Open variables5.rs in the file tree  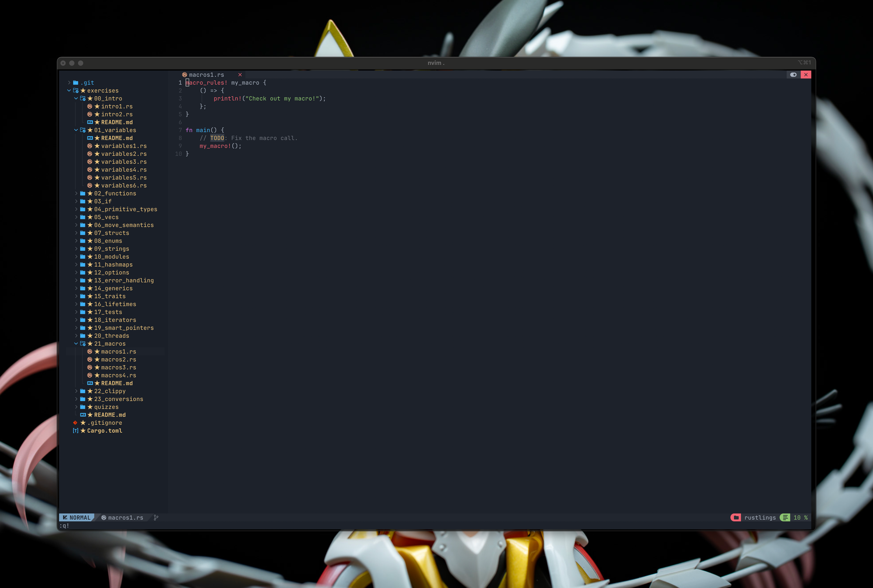tap(124, 178)
